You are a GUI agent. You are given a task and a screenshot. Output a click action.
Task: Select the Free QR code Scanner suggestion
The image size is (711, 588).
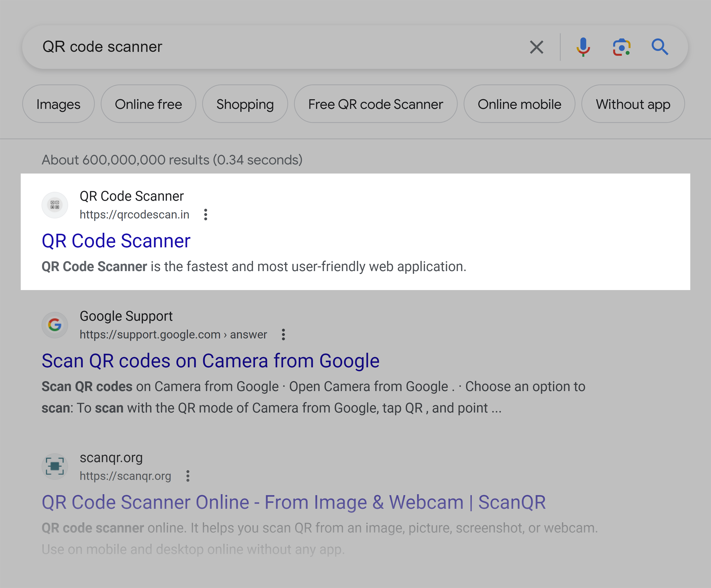[375, 104]
